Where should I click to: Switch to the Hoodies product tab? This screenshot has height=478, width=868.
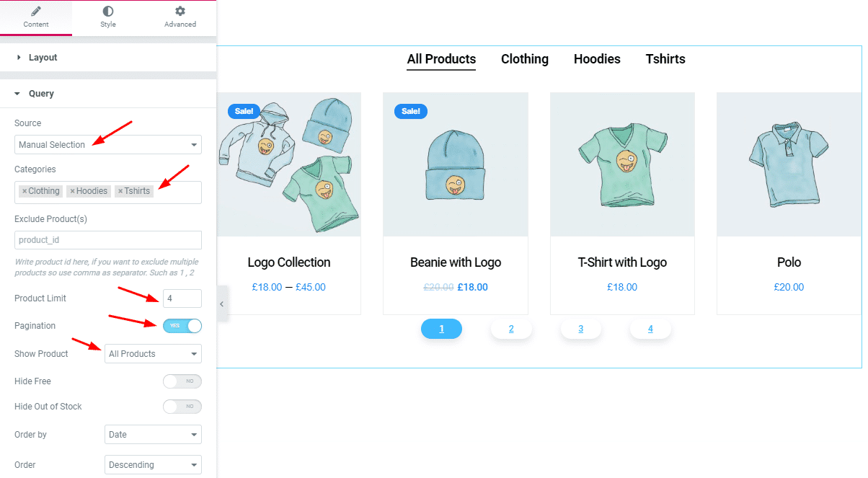597,59
